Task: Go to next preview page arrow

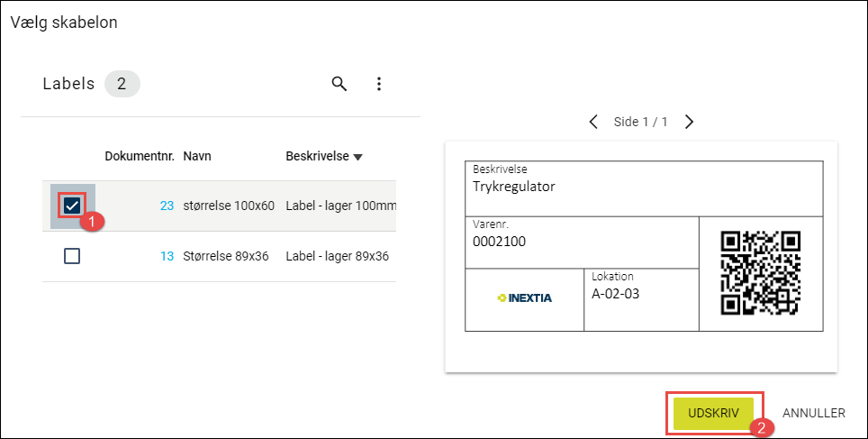Action: point(689,122)
